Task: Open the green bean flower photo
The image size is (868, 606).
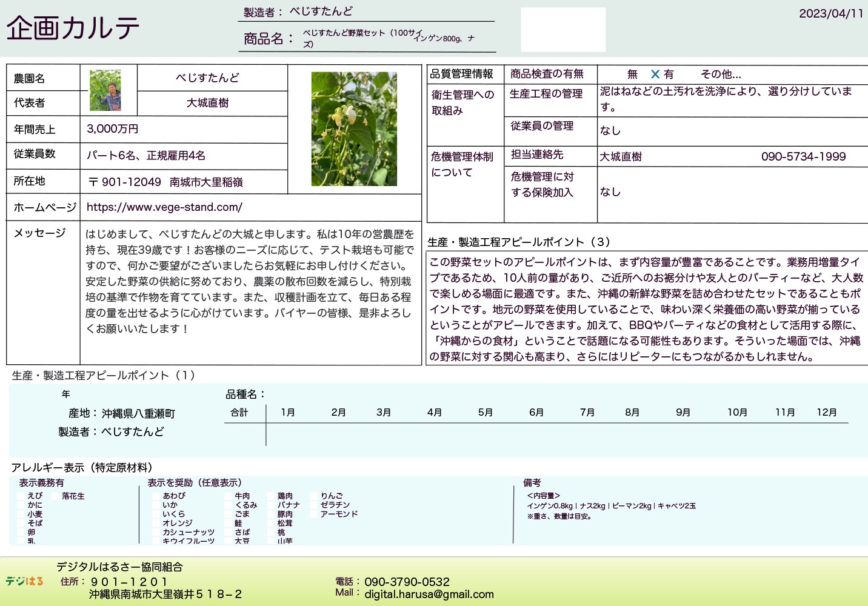Action: 354,129
